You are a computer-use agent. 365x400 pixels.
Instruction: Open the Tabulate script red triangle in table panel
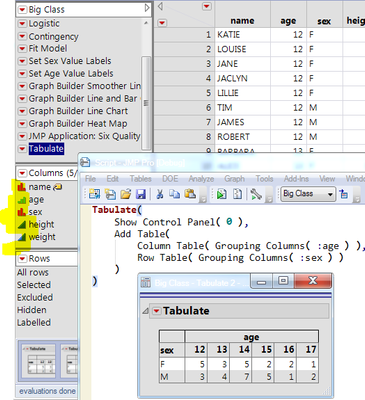[22, 149]
